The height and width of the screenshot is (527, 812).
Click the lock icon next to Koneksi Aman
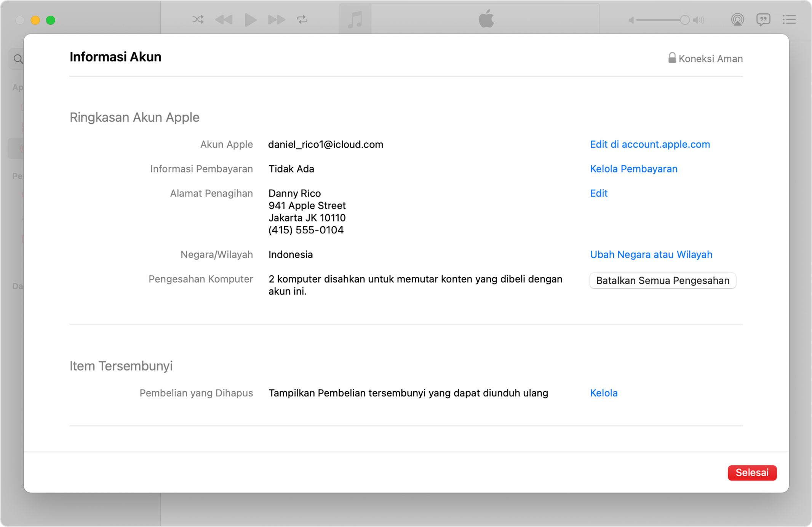click(672, 58)
